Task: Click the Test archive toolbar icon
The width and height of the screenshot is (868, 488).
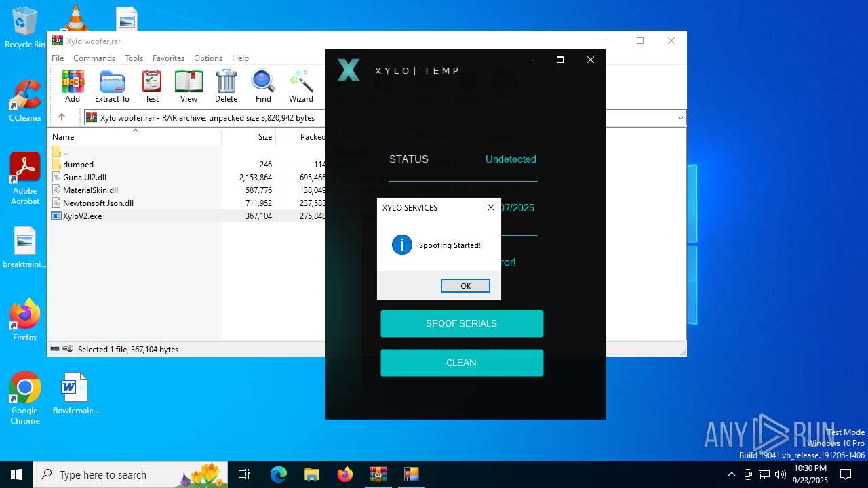Action: (x=152, y=86)
